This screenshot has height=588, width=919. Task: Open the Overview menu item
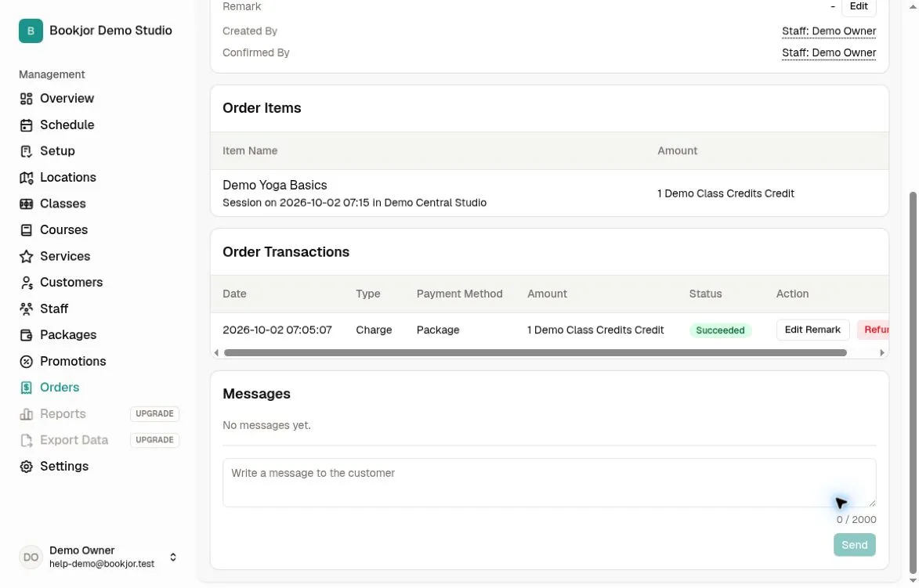(67, 99)
